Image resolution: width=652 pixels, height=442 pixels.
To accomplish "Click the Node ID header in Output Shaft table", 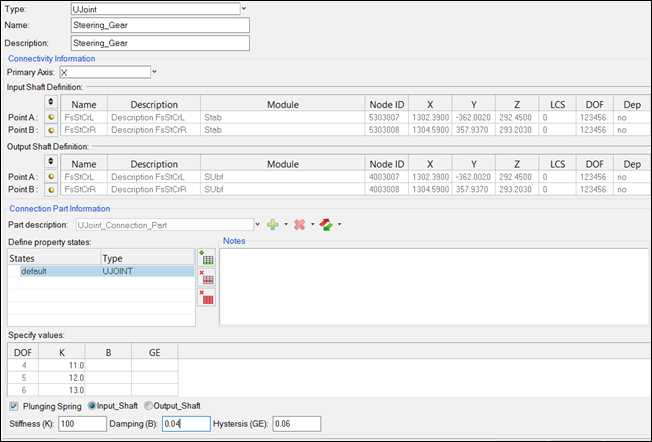I will click(386, 163).
